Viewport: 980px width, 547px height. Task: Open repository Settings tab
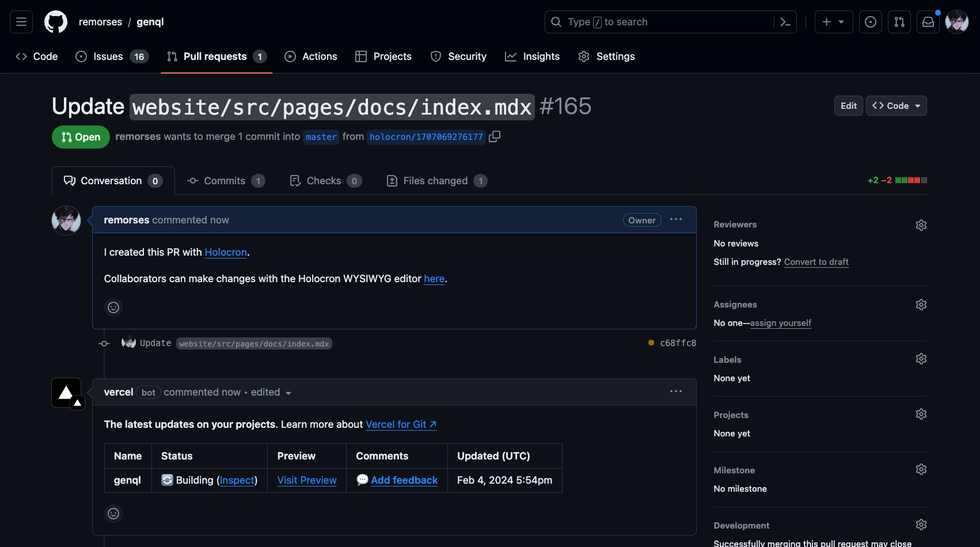pyautogui.click(x=606, y=56)
